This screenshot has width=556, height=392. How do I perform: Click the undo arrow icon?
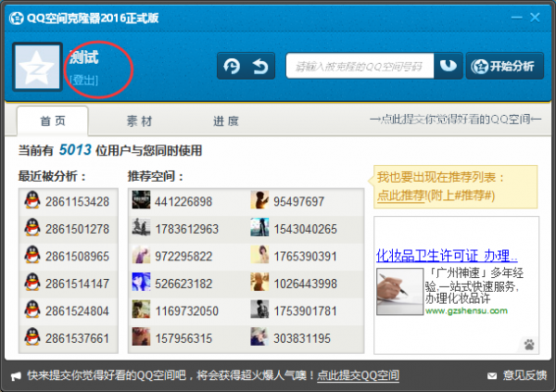[260, 66]
